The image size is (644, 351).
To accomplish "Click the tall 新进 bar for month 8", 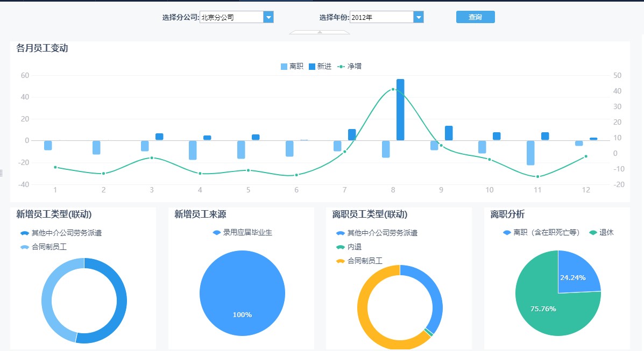I will pyautogui.click(x=400, y=110).
